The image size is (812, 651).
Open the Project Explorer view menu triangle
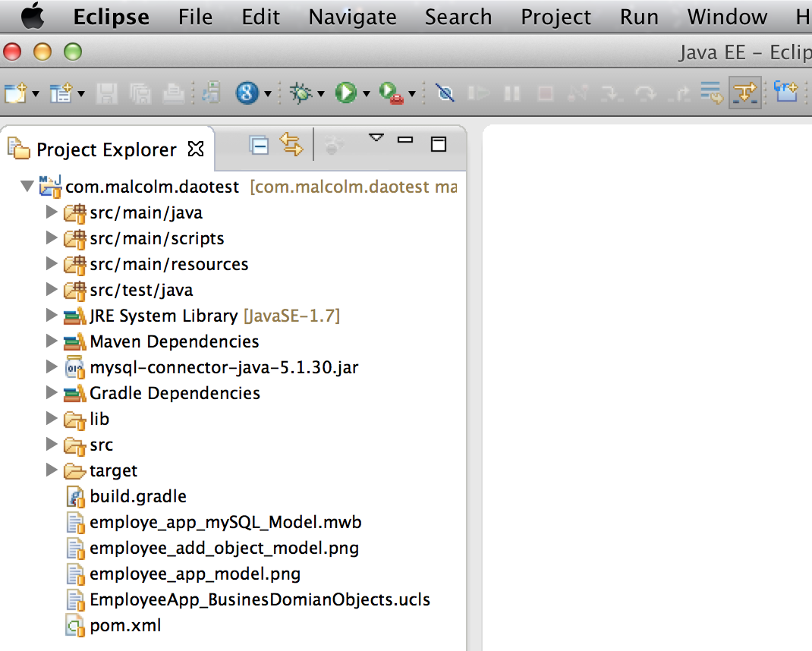(377, 137)
